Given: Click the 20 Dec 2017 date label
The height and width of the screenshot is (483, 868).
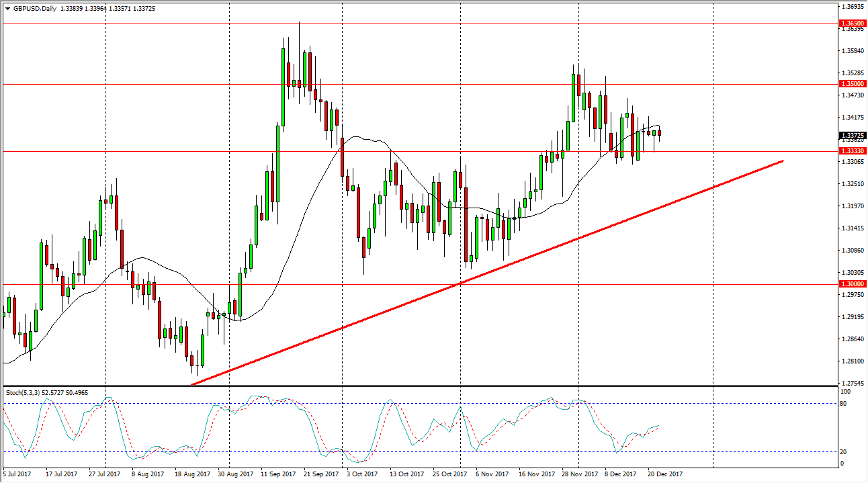Looking at the screenshot, I should pos(664,474).
